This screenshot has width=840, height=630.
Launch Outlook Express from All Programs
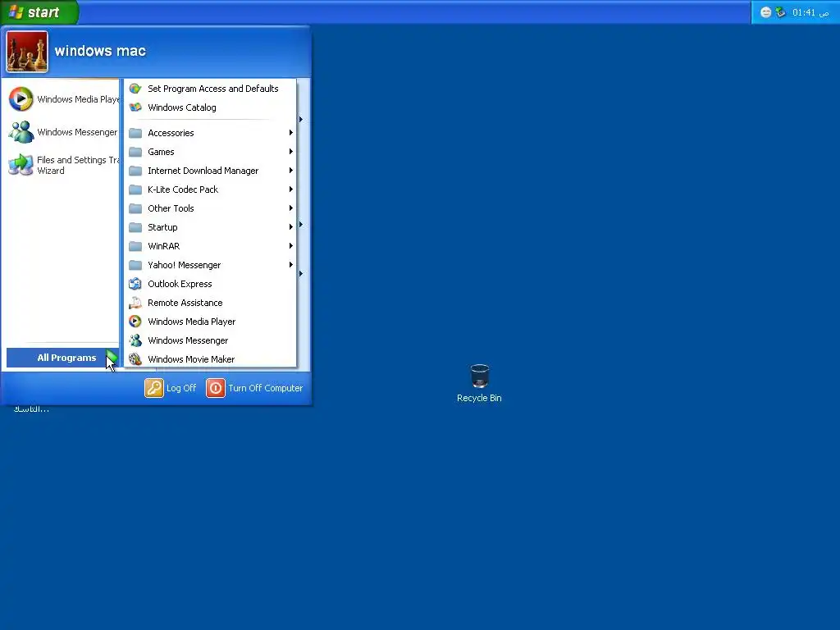[x=210, y=284]
